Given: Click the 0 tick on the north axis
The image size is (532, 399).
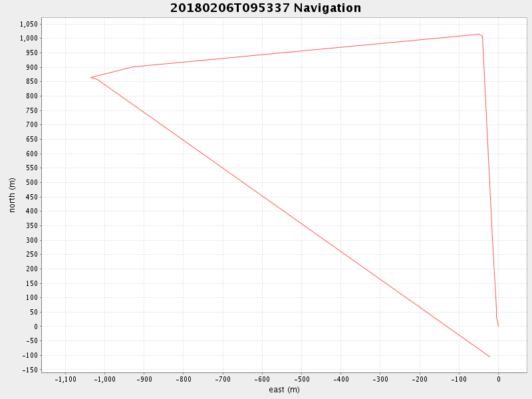Looking at the screenshot, I should (36, 327).
